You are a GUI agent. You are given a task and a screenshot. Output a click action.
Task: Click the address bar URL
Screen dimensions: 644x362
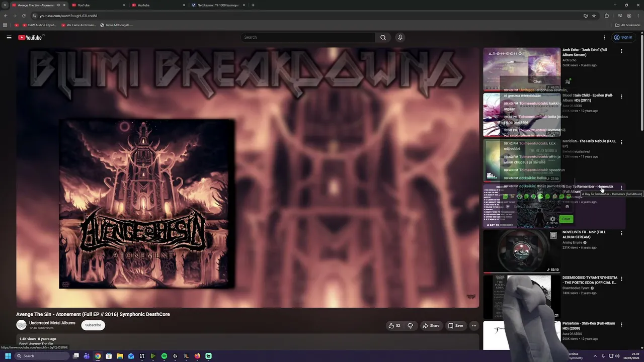[x=68, y=16]
